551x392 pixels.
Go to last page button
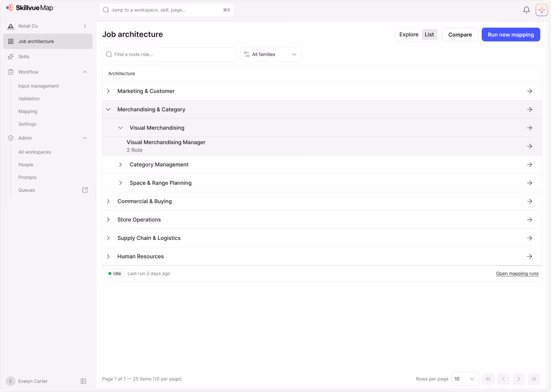click(534, 379)
